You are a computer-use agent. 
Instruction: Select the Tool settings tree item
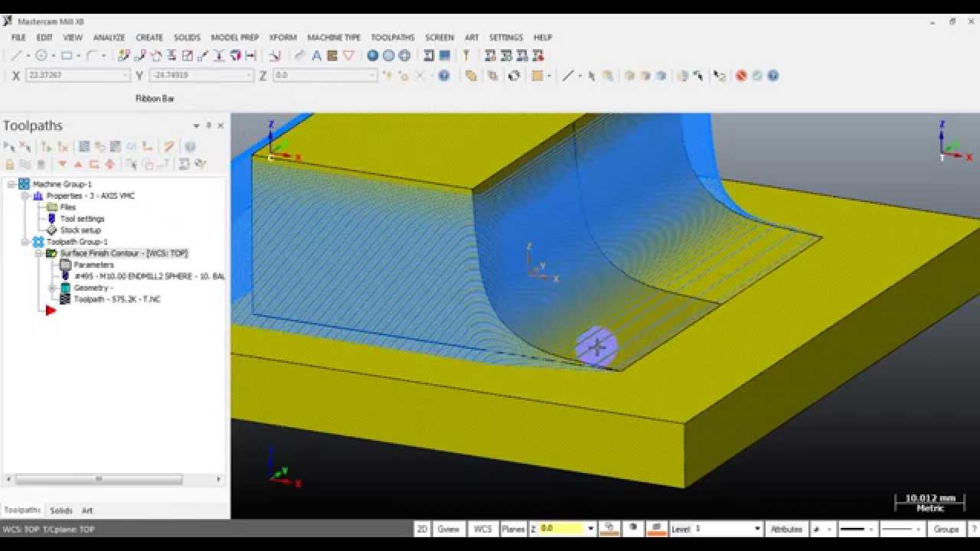point(82,219)
